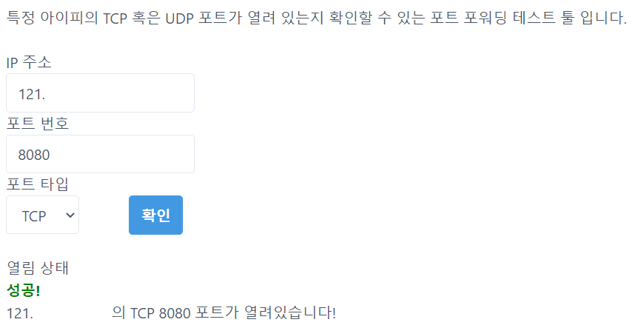
Task: Select the masked 121. IP in result line
Action: pos(20,312)
